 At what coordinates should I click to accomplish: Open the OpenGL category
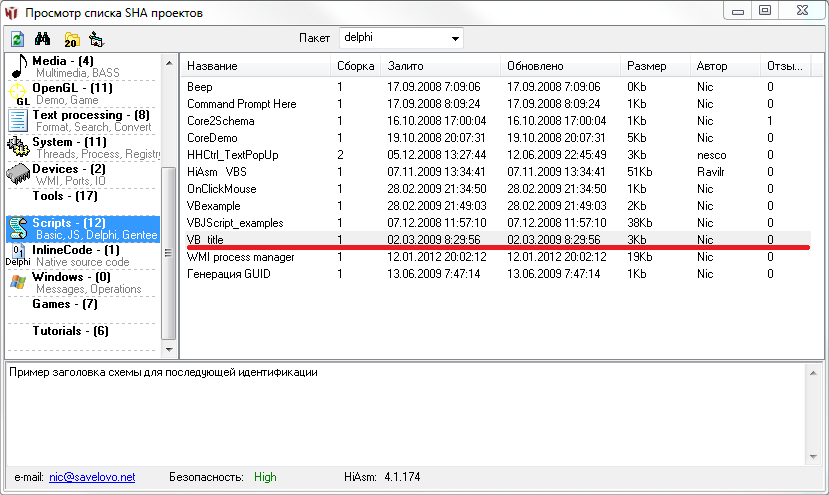(x=72, y=89)
